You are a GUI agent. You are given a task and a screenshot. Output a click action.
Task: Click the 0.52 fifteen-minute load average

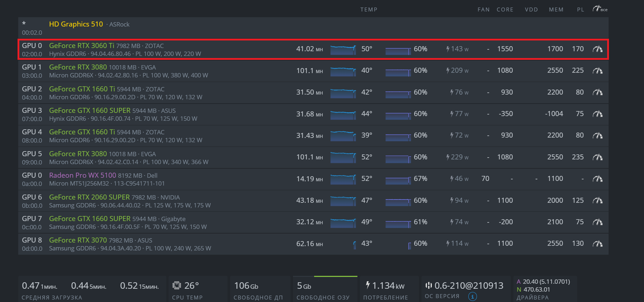(140, 286)
